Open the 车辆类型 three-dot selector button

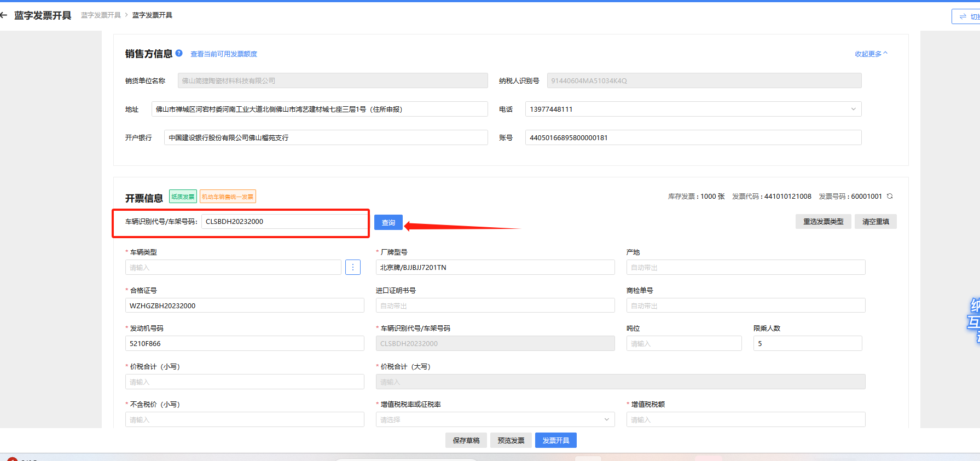click(353, 267)
